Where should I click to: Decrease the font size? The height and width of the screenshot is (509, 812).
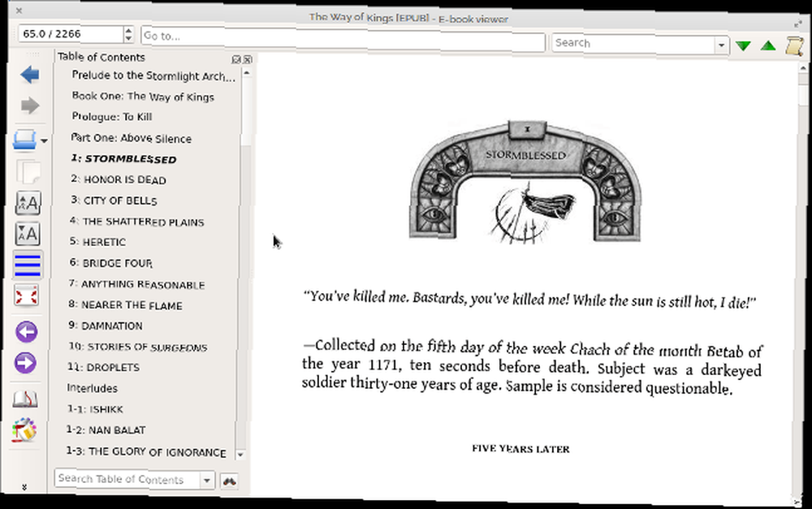pos(27,234)
